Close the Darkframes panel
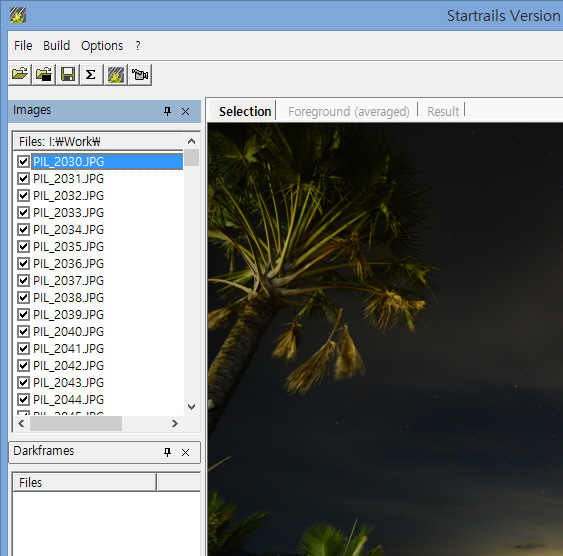The height and width of the screenshot is (556, 563). pyautogui.click(x=185, y=452)
